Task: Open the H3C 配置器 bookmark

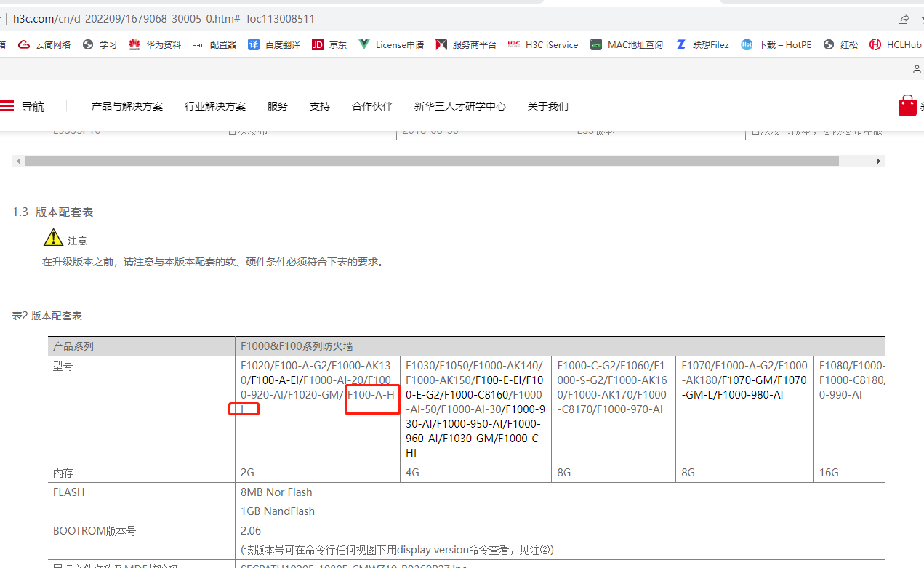Action: [x=214, y=44]
